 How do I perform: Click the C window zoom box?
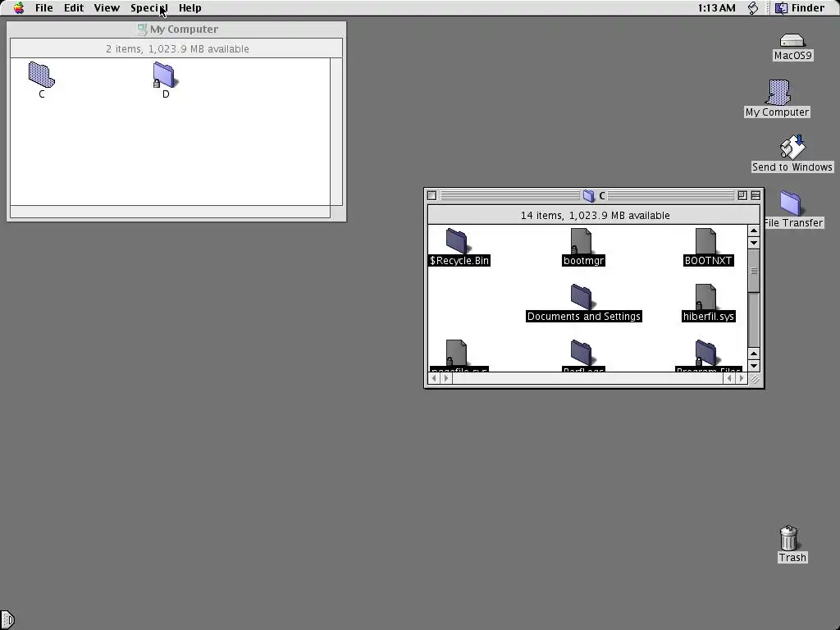click(742, 195)
